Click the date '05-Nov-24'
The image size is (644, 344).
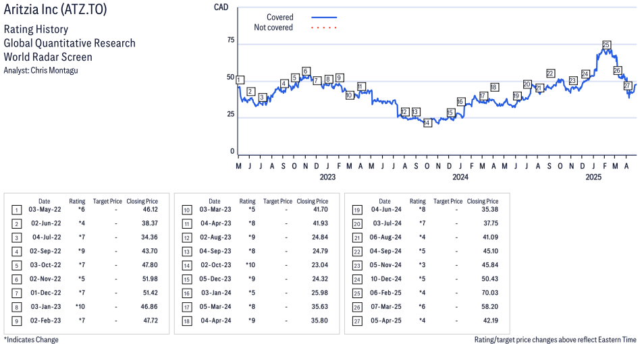tap(385, 265)
